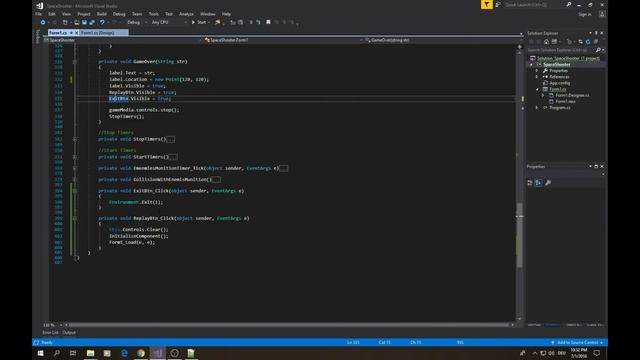This screenshot has height=360, width=640.
Task: Switch to the Form1.cs [Design] tab
Action: tap(97, 33)
